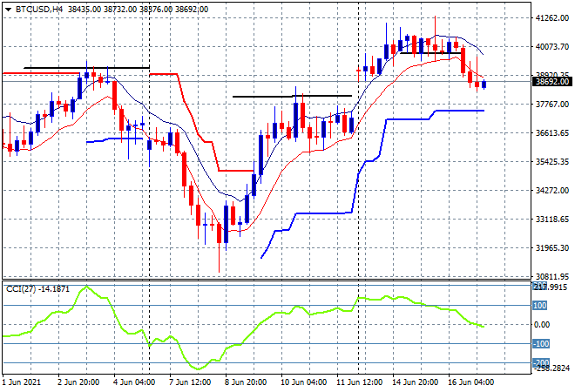The image size is (575, 392).
Task: Select the black resistance line near 10 Jun
Action: 292,96
